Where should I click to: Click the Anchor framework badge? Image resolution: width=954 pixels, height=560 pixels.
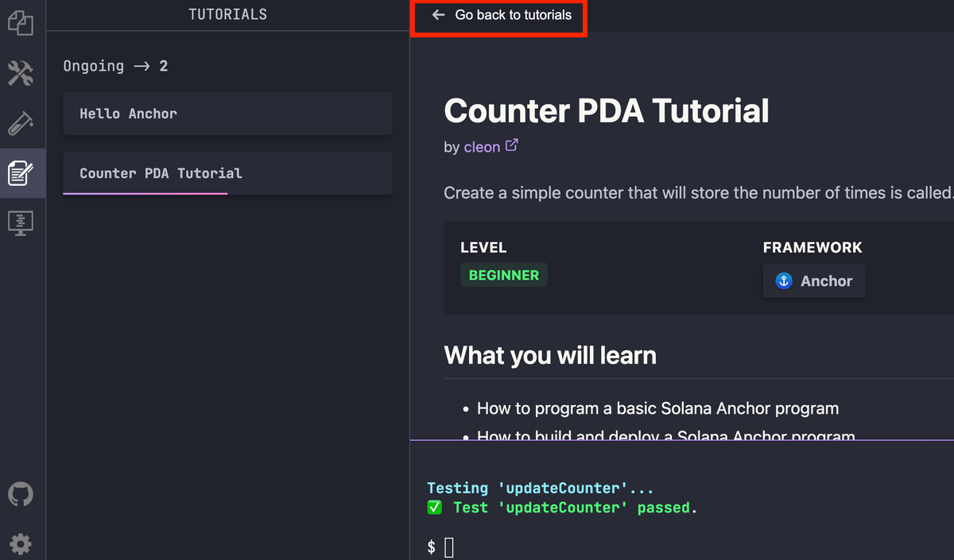point(814,281)
